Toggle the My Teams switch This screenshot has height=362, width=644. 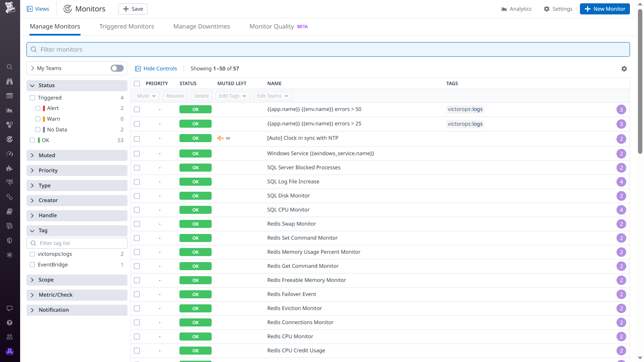tap(117, 68)
